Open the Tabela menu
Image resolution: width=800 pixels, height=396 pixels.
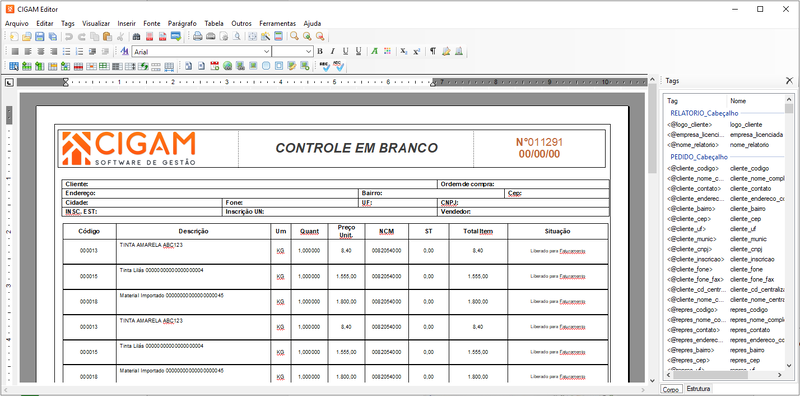pos(214,23)
